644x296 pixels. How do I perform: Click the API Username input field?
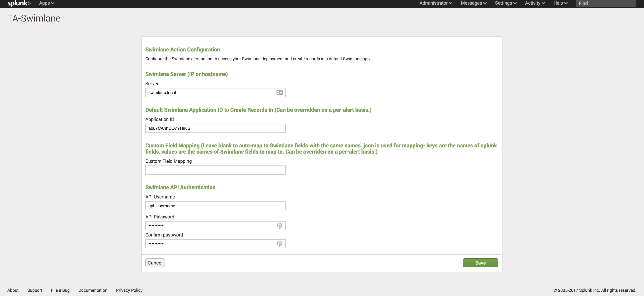tap(215, 206)
